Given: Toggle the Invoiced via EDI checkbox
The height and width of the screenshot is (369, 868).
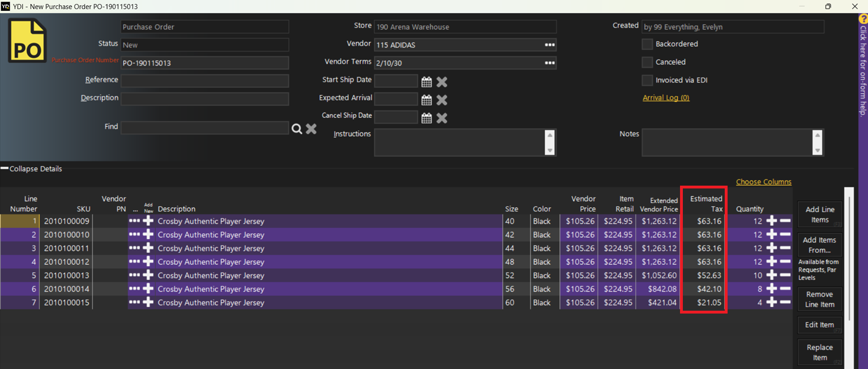Looking at the screenshot, I should pyautogui.click(x=647, y=80).
